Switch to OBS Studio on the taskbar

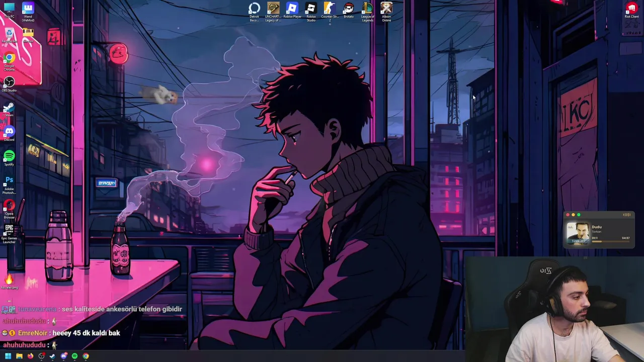tap(41, 356)
